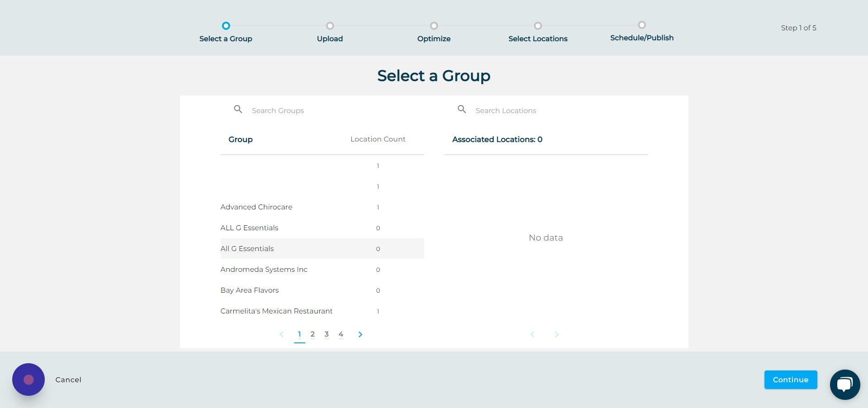Click page 1 in group pagination
Viewport: 868px width, 408px height.
[299, 334]
